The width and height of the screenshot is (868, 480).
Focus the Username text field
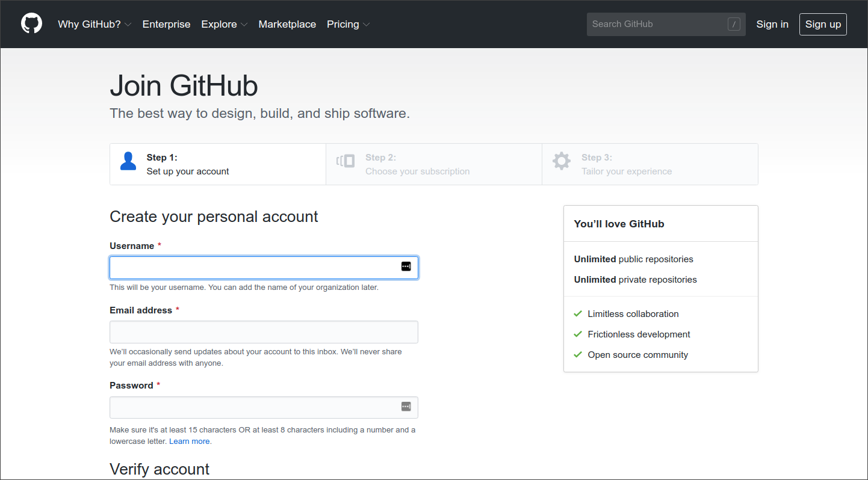pyautogui.click(x=264, y=268)
